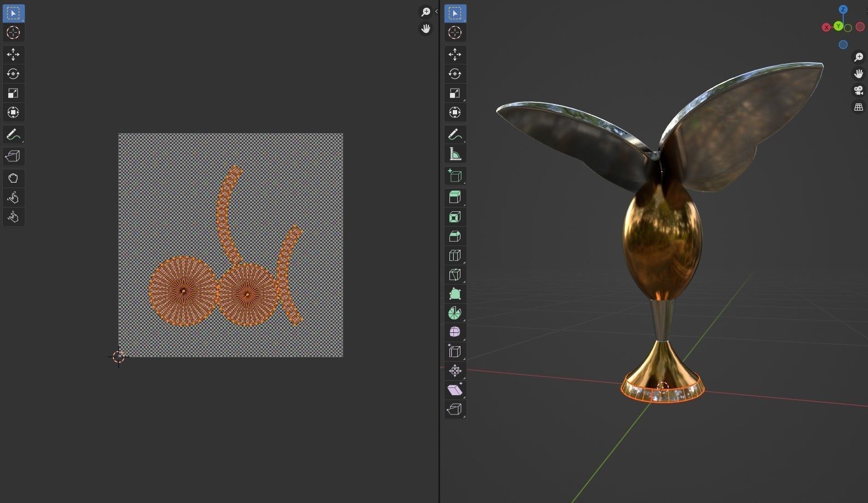This screenshot has width=868, height=503.
Task: Select the Rip Region tool in 3D viewport
Action: (x=455, y=409)
